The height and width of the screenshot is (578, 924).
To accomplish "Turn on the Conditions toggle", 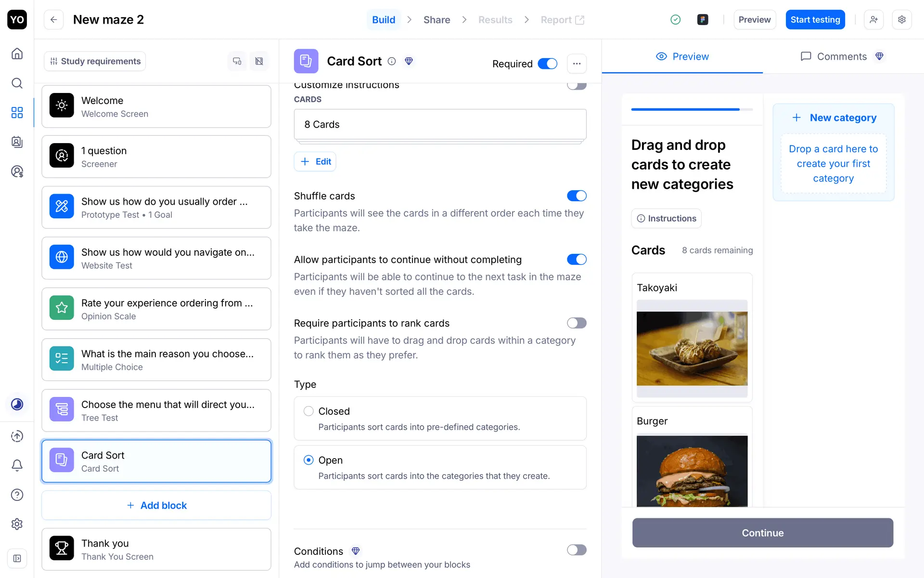I will coord(577,550).
